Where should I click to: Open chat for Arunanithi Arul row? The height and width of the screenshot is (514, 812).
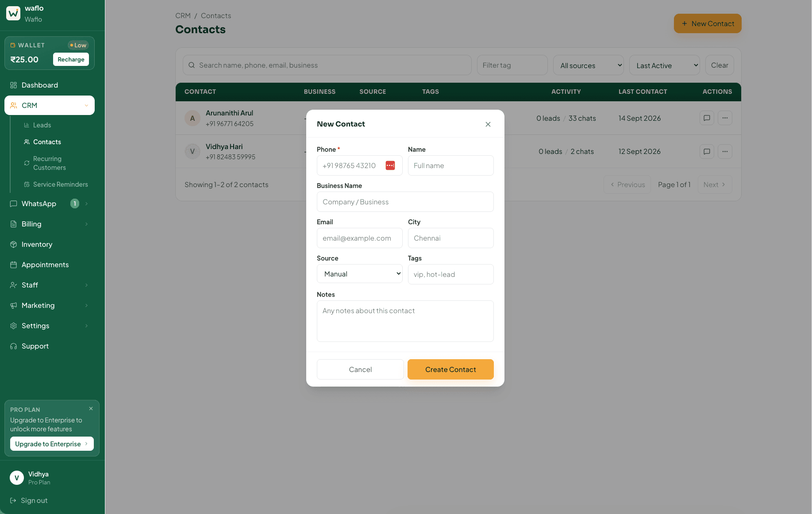707,118
